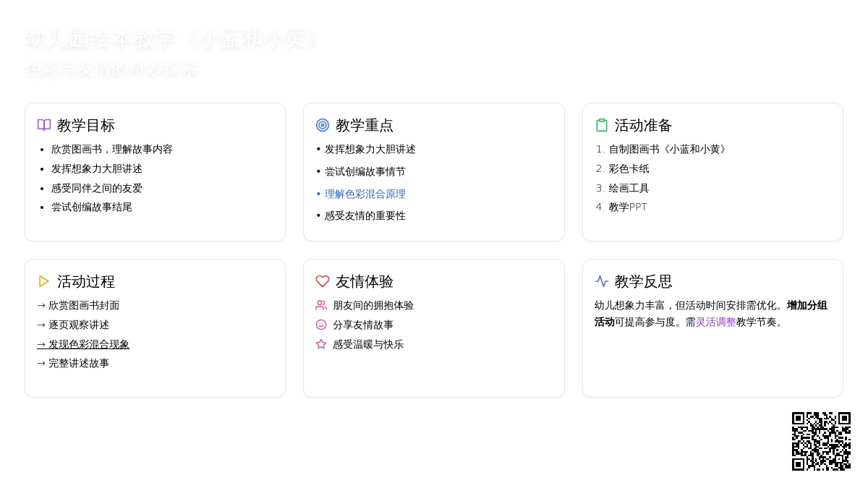Click the QR code image

pyautogui.click(x=821, y=441)
